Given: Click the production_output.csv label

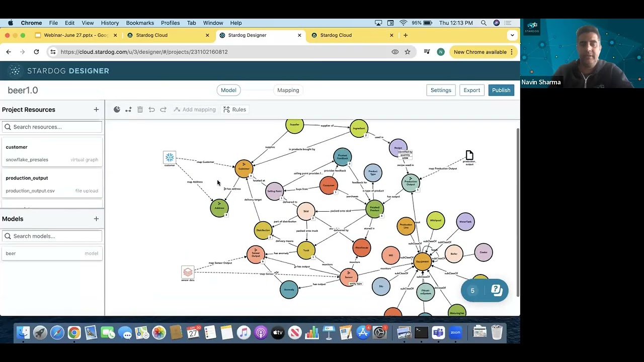Looking at the screenshot, I should (x=30, y=191).
